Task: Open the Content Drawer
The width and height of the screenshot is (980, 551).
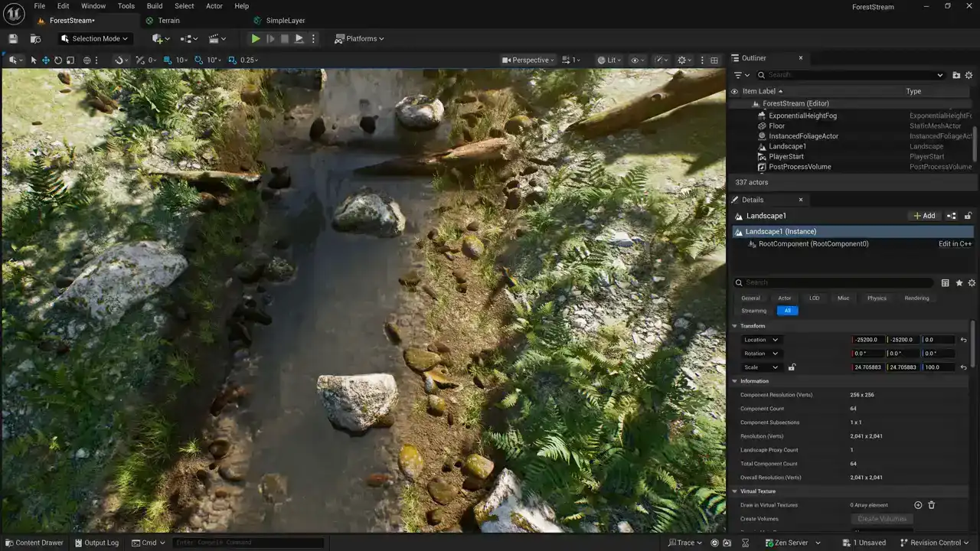Action: (34, 543)
